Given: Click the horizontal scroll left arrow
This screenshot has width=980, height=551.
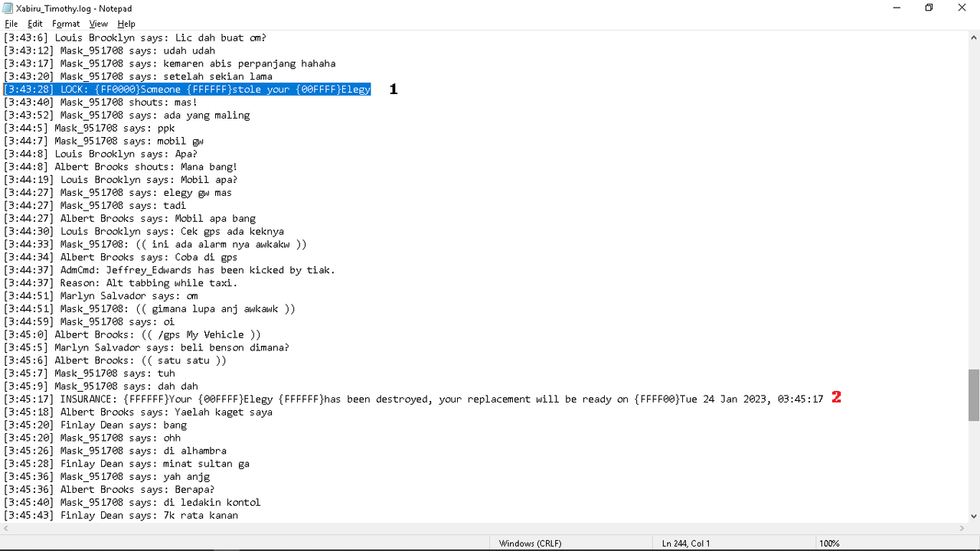Looking at the screenshot, I should [6, 529].
